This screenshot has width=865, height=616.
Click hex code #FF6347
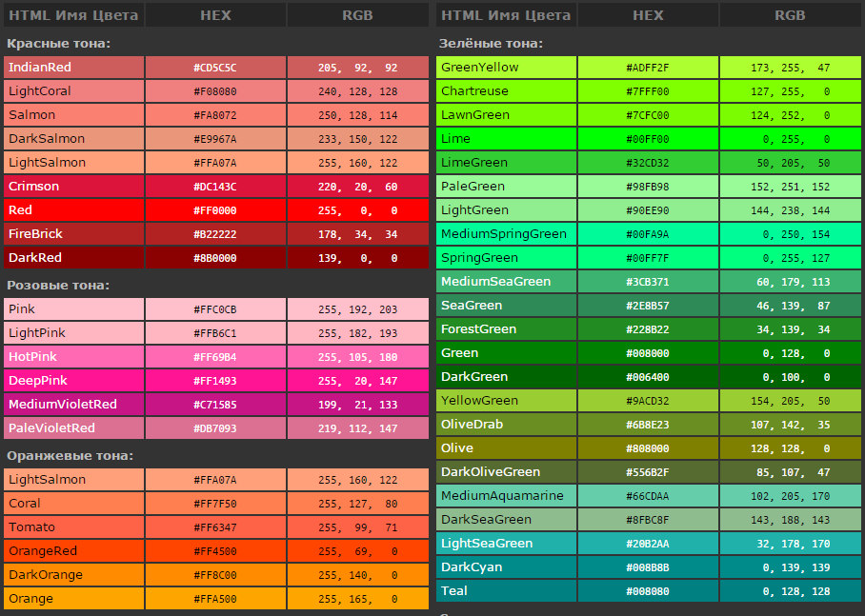point(215,527)
